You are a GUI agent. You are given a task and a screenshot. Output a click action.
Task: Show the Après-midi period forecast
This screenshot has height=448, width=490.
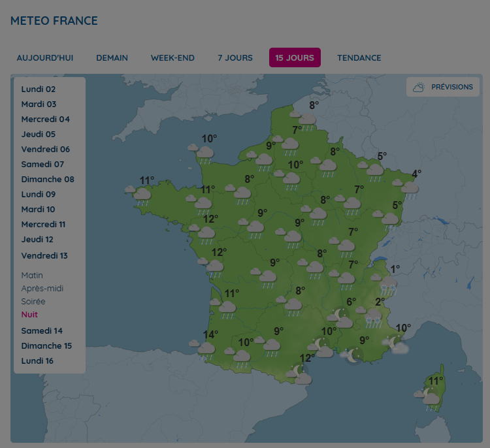[x=42, y=289]
